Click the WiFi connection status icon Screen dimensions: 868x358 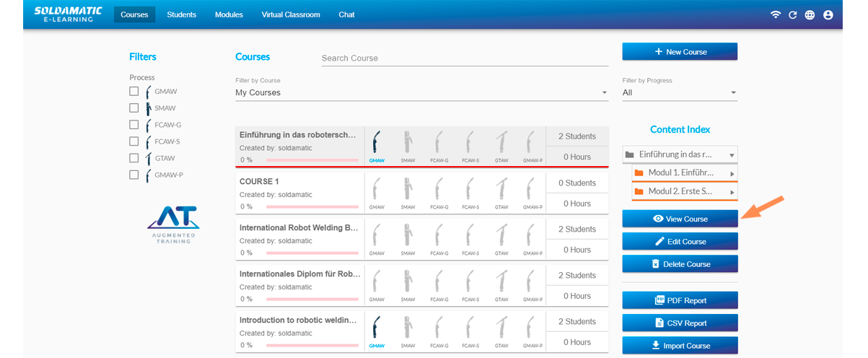(776, 14)
